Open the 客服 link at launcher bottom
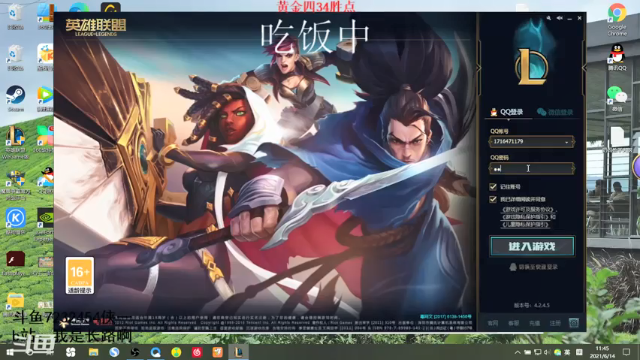The height and width of the screenshot is (360, 640). [513, 323]
